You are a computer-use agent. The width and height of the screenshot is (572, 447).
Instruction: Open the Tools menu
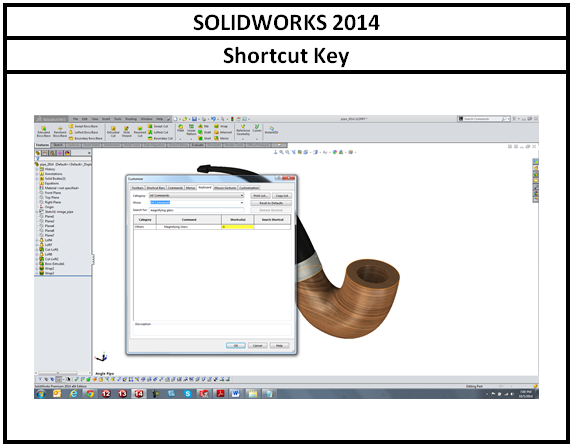(x=117, y=119)
